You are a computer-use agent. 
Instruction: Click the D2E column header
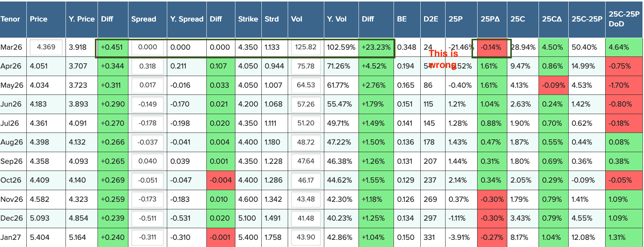pos(431,19)
